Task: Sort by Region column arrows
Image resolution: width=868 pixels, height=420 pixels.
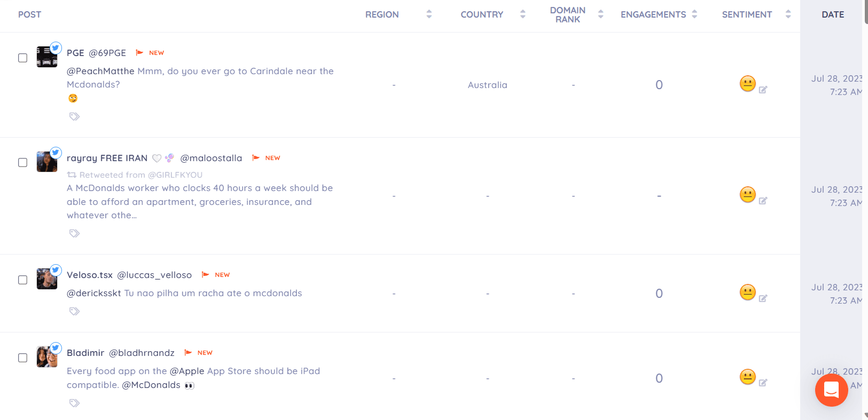Action: 429,14
